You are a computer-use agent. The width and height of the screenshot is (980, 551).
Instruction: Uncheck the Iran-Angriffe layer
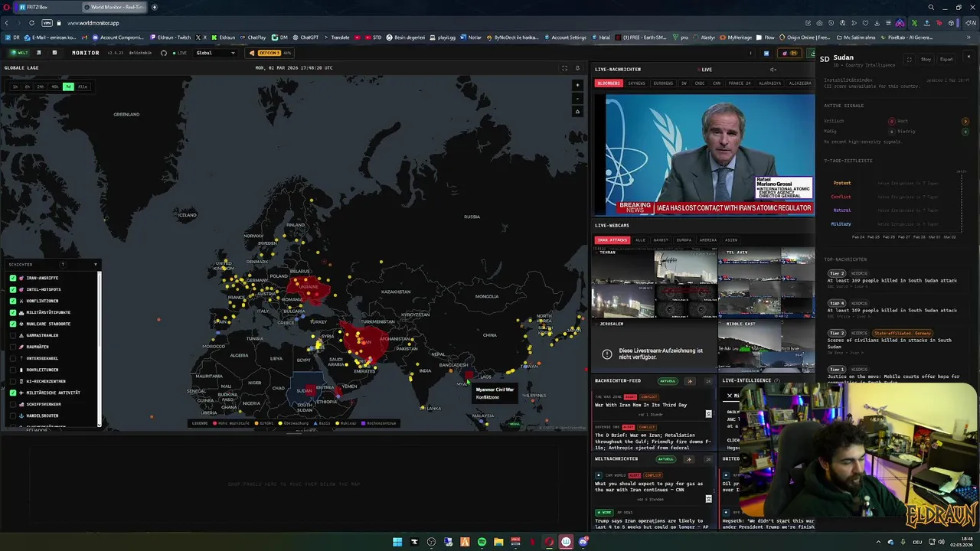pos(13,278)
